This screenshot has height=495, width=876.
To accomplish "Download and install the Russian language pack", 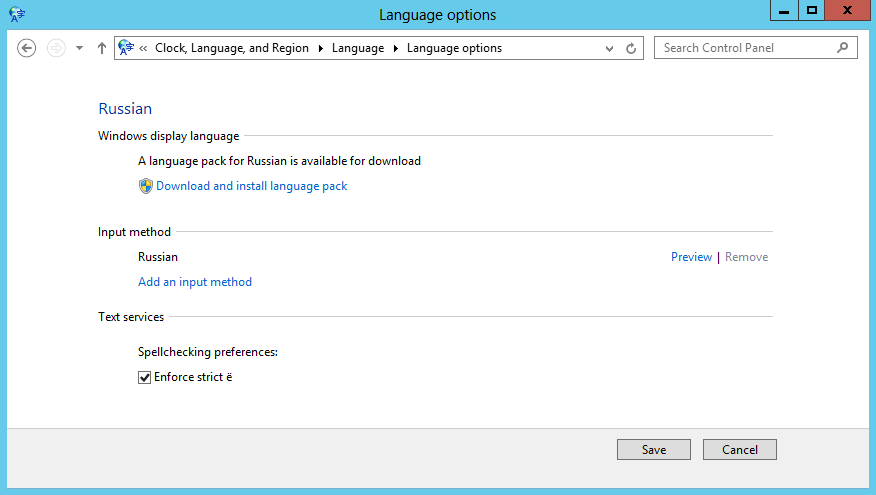I will coord(251,186).
